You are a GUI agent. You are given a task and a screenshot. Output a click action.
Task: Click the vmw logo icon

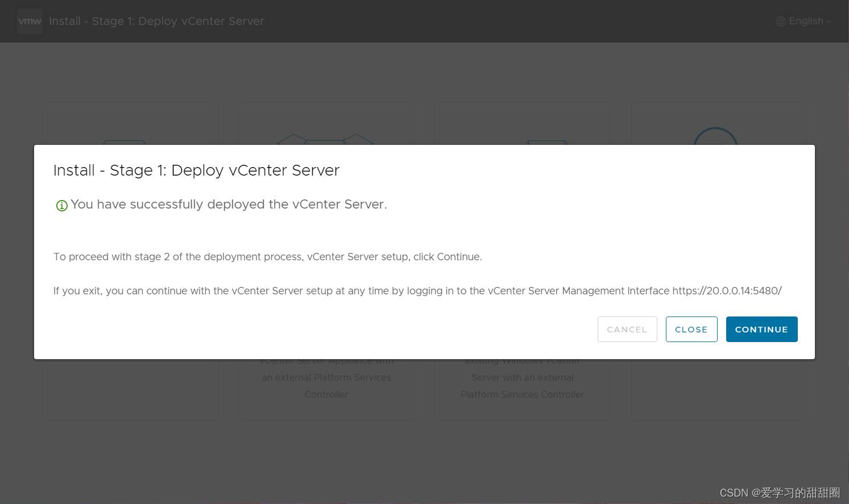pos(30,21)
